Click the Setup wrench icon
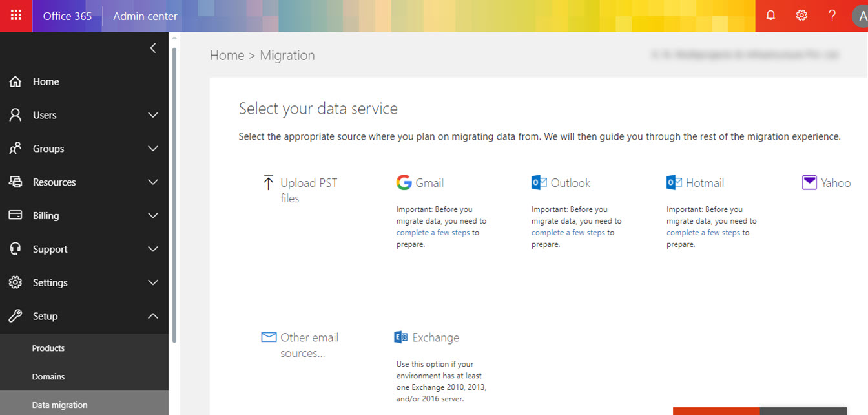 (15, 316)
